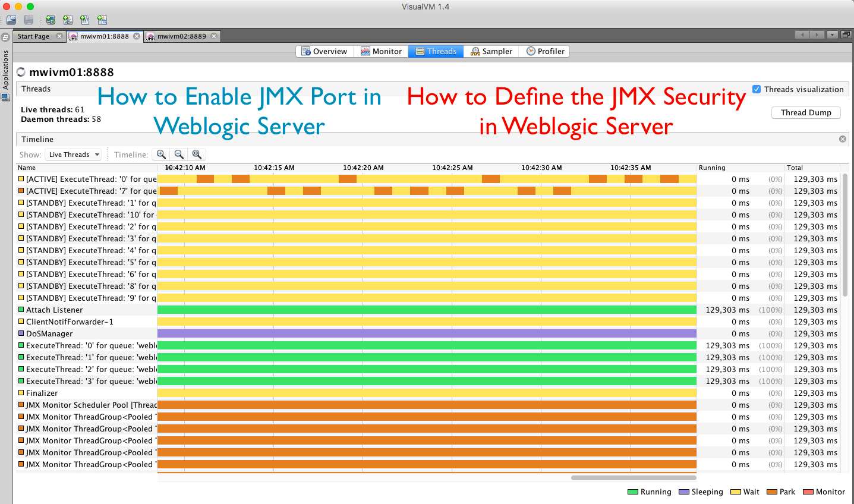Screen dimensions: 854x504
Task: Click the Add VM Coredump toolbar icon
Action: tap(85, 20)
